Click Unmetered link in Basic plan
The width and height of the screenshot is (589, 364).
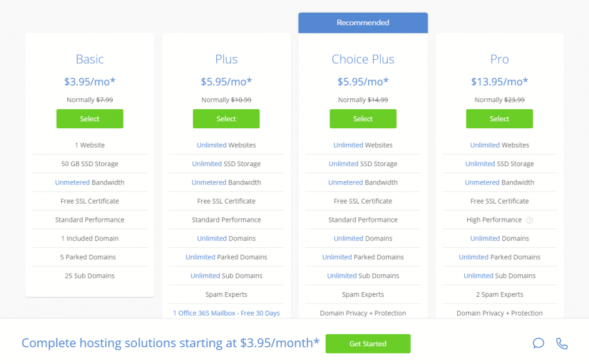pos(72,183)
